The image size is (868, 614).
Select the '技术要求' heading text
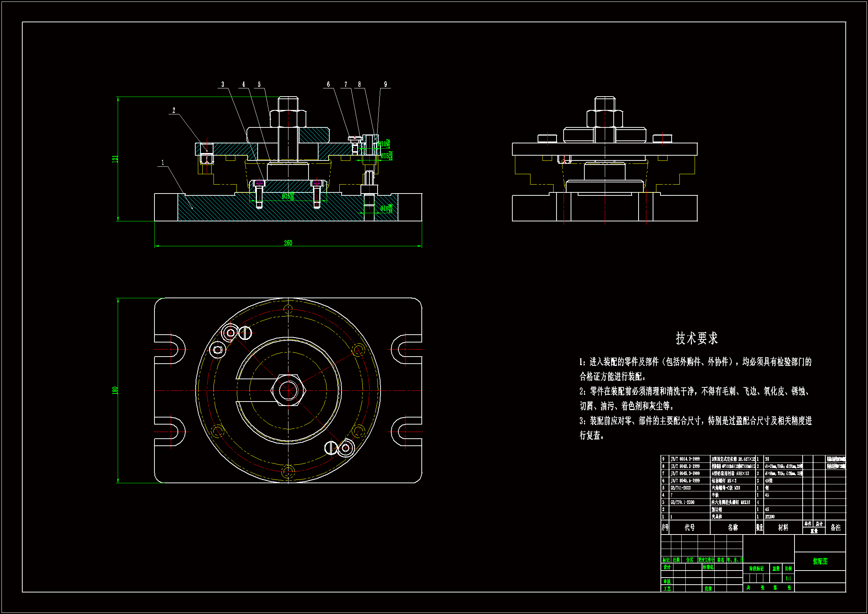click(x=696, y=338)
